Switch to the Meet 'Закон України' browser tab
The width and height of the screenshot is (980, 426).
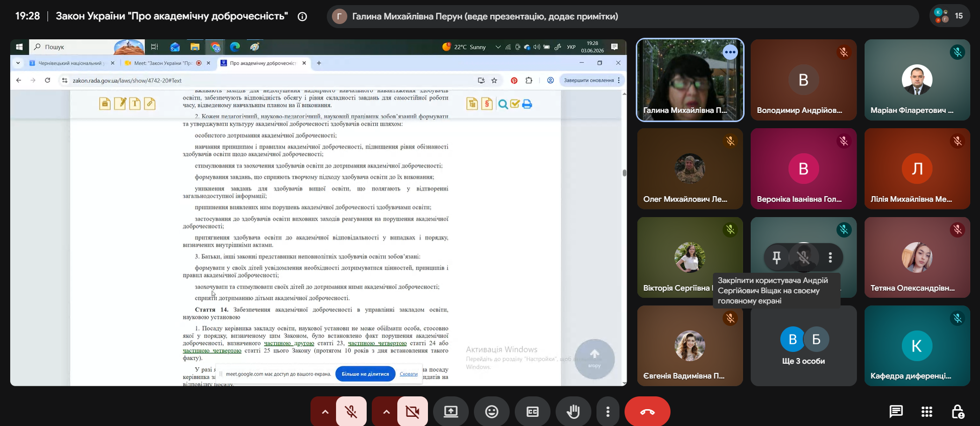[162, 63]
